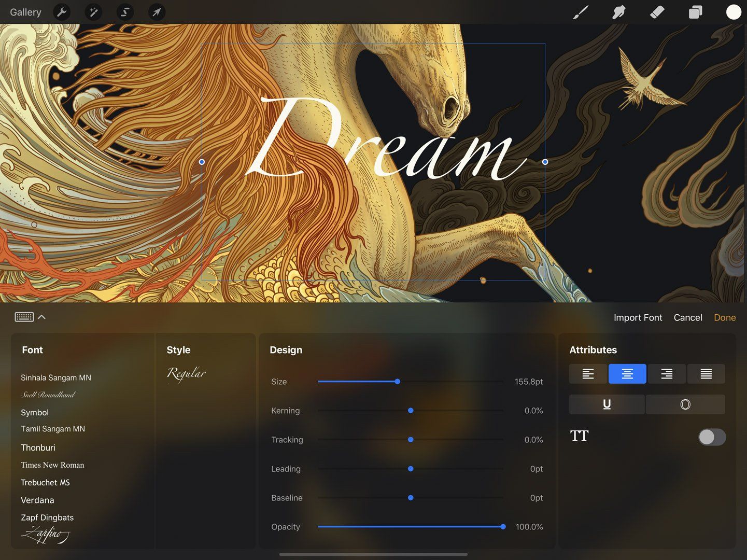
Task: Select the Smudge tool
Action: click(x=618, y=12)
